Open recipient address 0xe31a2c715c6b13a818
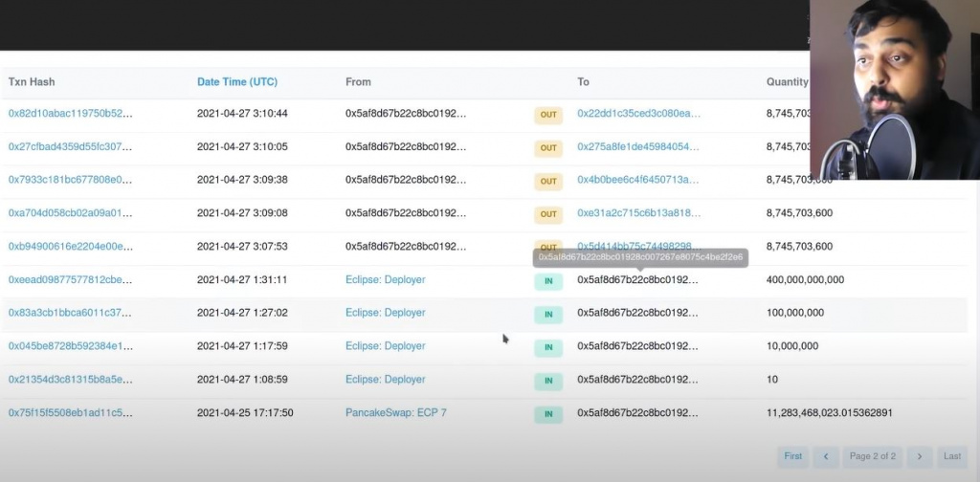Viewport: 980px width, 482px height. point(638,213)
